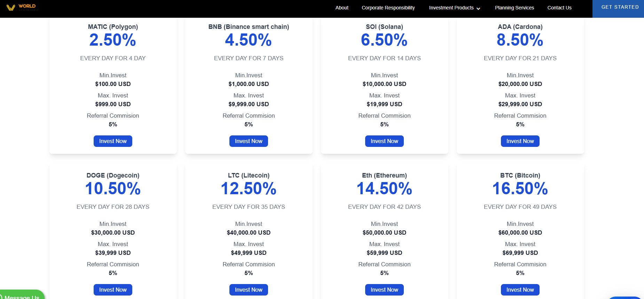The height and width of the screenshot is (299, 644).
Task: Invest Now in DOGE (Dogecoin) plan
Action: point(113,290)
